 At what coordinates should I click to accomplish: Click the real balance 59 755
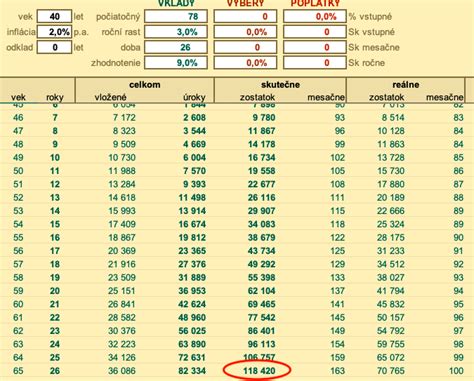391,344
